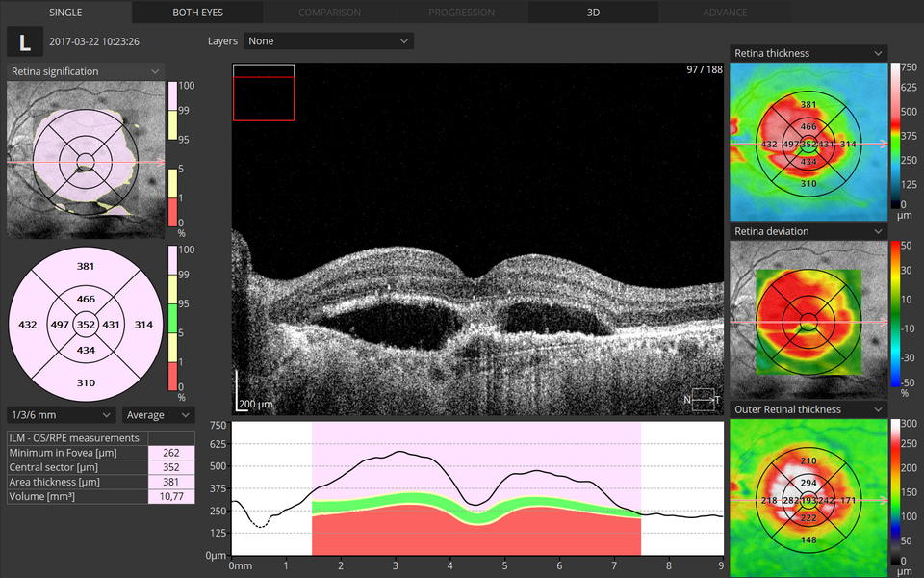Click the central 352 sector of ETDRS grid
This screenshot has width=924, height=578.
tap(86, 326)
